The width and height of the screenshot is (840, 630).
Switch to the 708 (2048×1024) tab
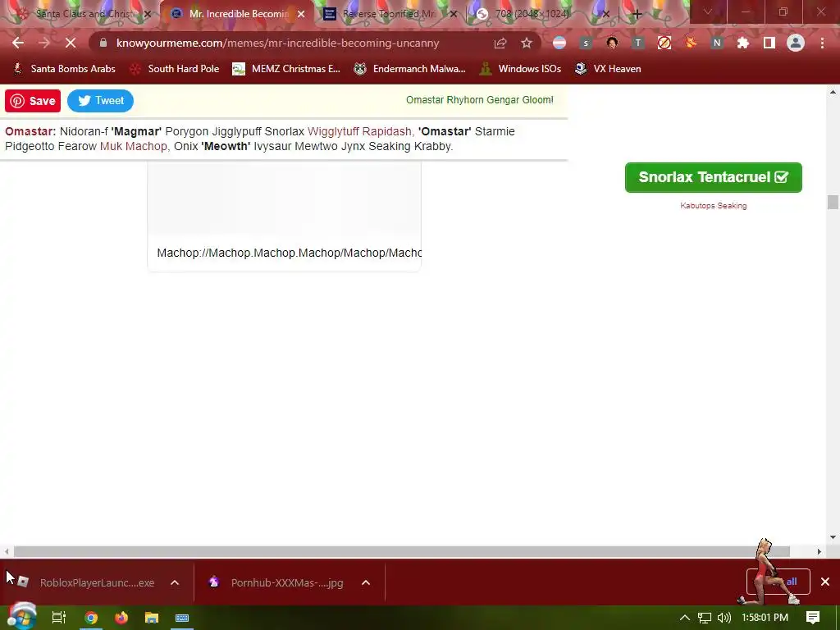click(x=541, y=14)
